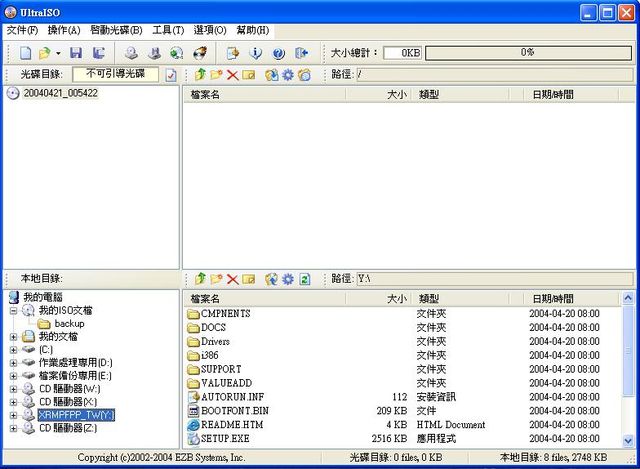Select the 20040421_005422 disc root node
This screenshot has height=469, width=640.
pos(60,93)
